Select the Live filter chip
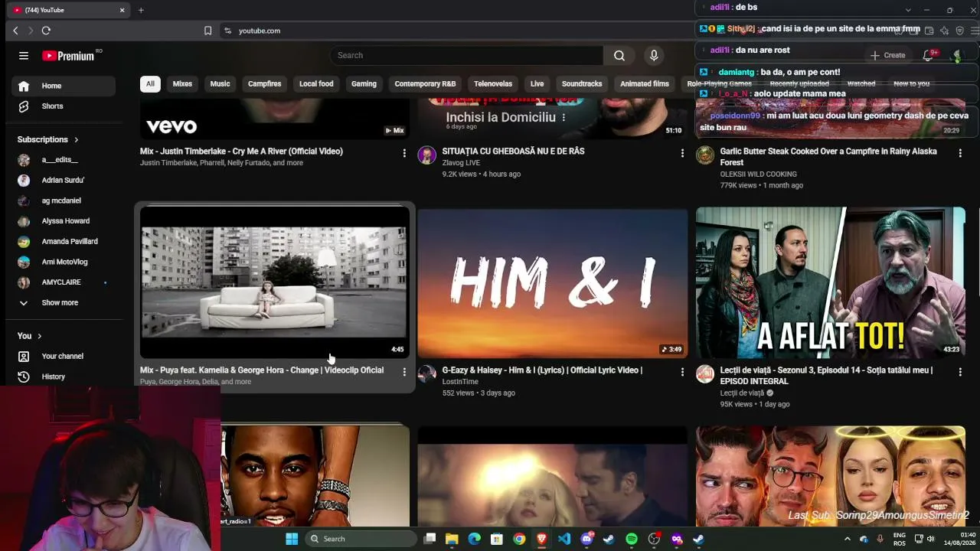The image size is (980, 551). pyautogui.click(x=537, y=83)
